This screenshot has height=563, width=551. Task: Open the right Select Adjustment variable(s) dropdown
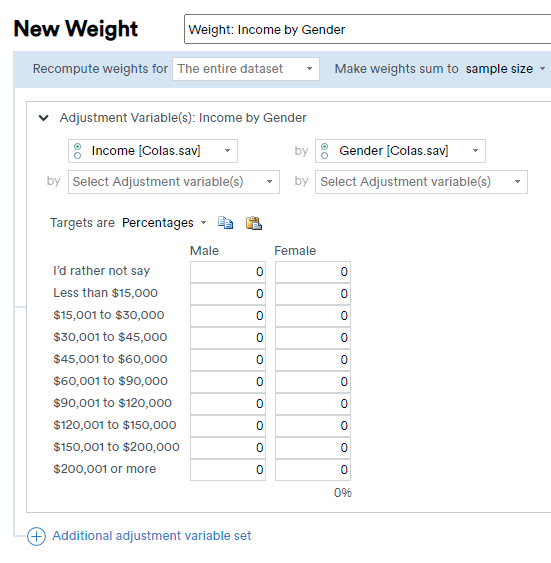421,182
